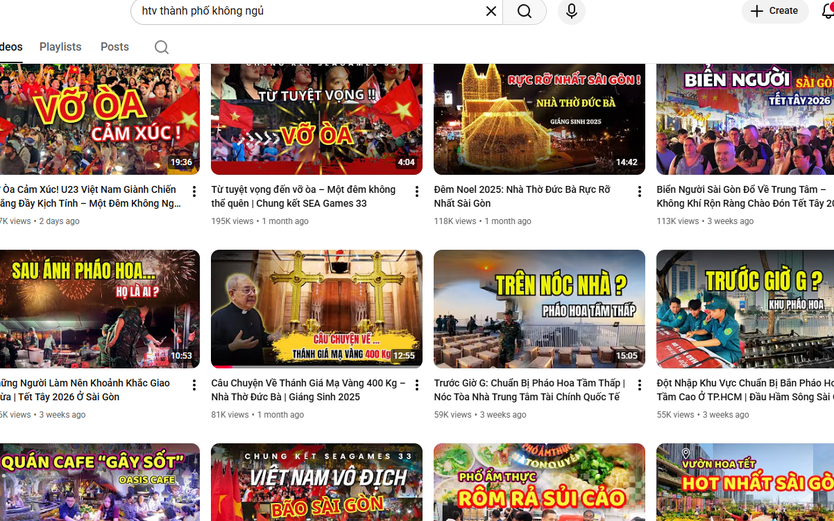Click the '55K views • 3 weeks ago' text
This screenshot has height=521, width=834.
[703, 414]
